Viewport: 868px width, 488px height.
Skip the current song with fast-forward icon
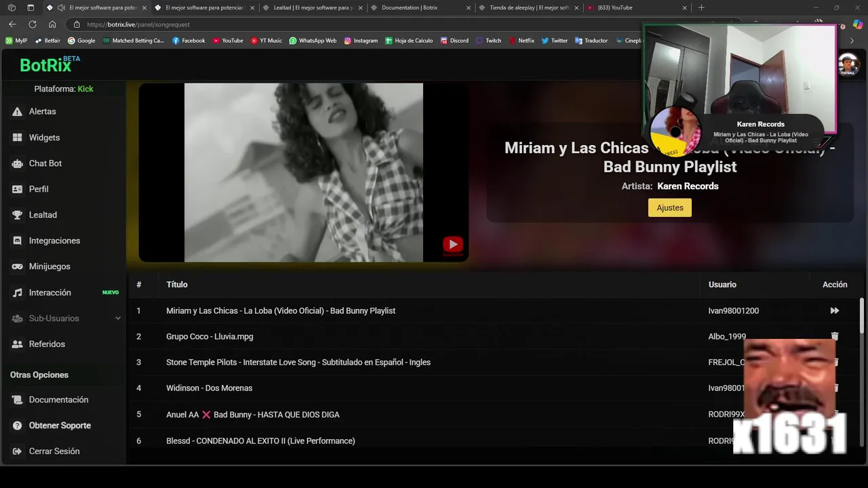coord(835,310)
